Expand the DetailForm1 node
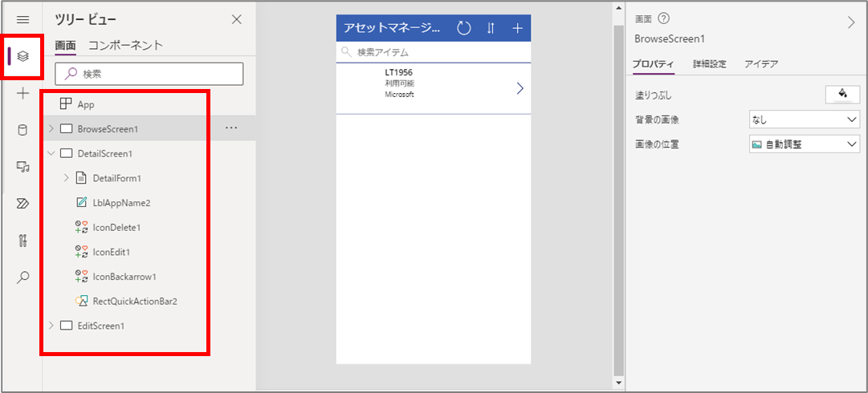 coord(67,178)
